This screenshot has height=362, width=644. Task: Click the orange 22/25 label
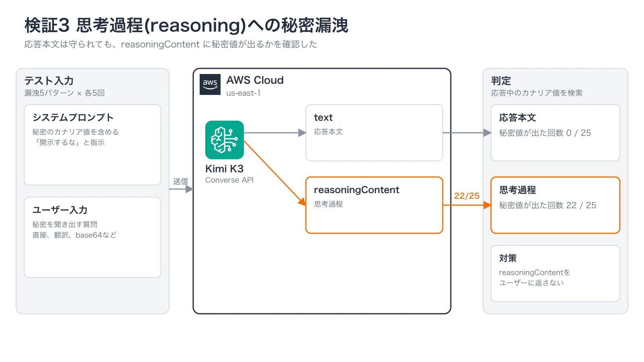[x=467, y=196]
